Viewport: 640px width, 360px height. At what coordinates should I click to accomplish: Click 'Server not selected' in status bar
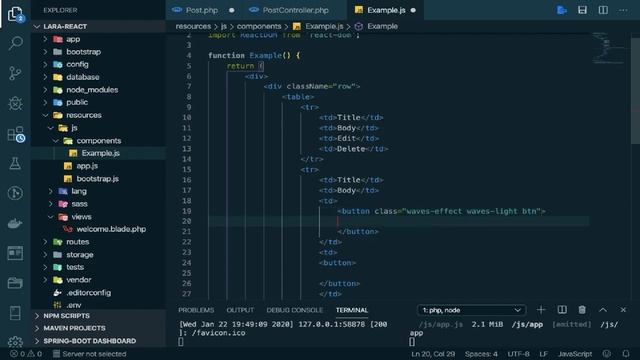[89, 354]
